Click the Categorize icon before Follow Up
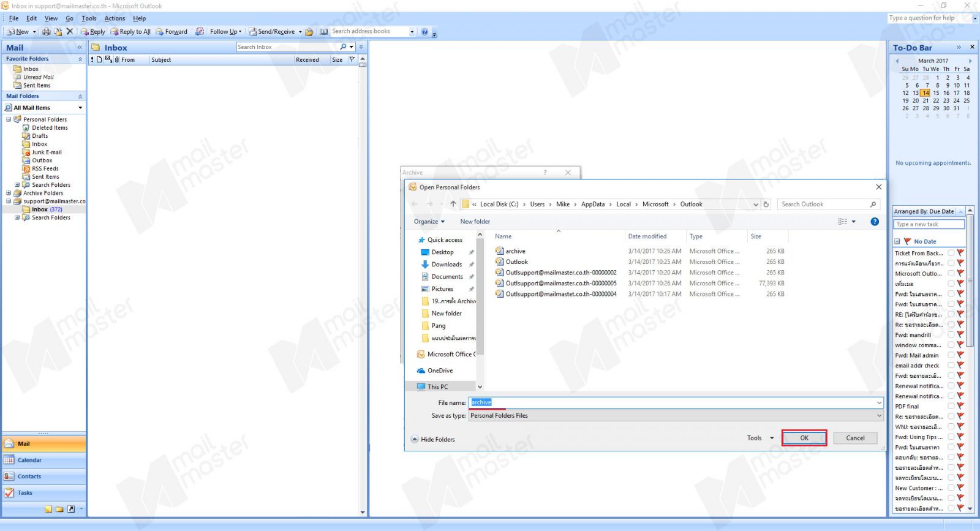This screenshot has width=980, height=531. pos(200,32)
